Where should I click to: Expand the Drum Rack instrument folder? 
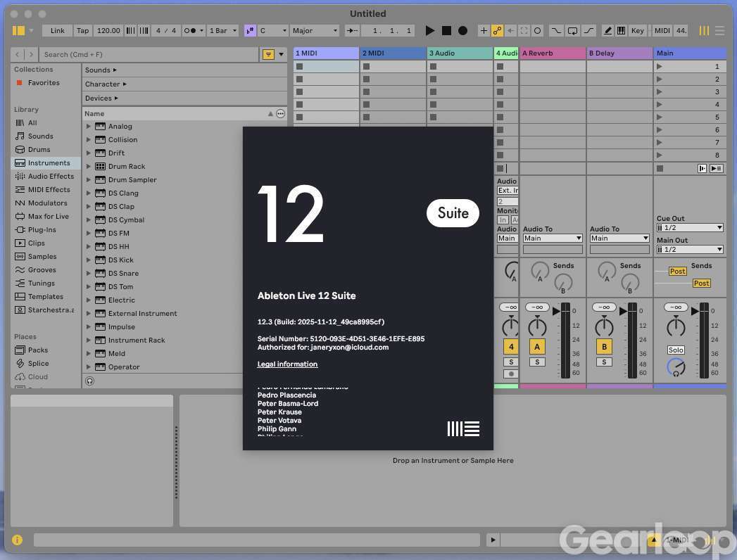pyautogui.click(x=89, y=167)
